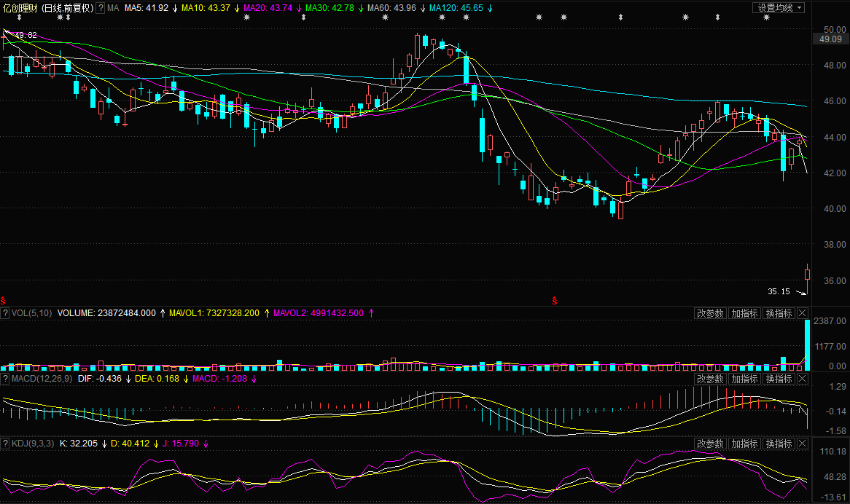The width and height of the screenshot is (850, 504).
Task: Click the help icon next to KDJ(9,3,3)
Action: tap(6, 444)
